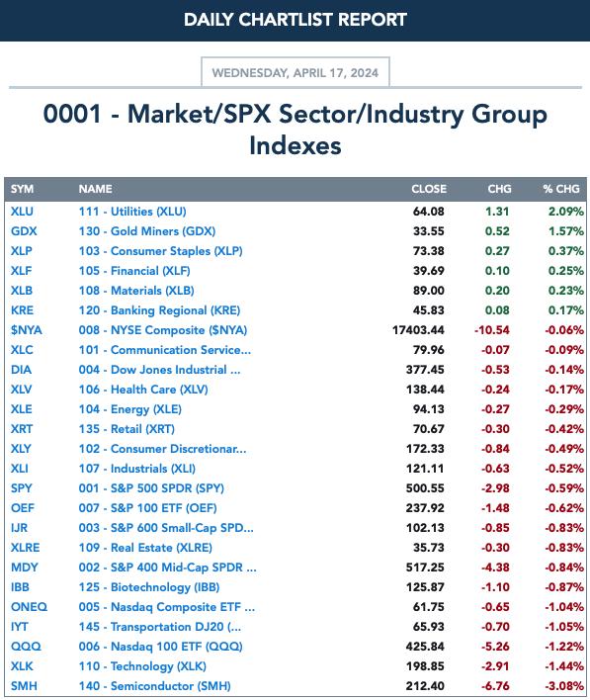Sort table by the CHG column header
This screenshot has width=590, height=700.
coord(499,189)
